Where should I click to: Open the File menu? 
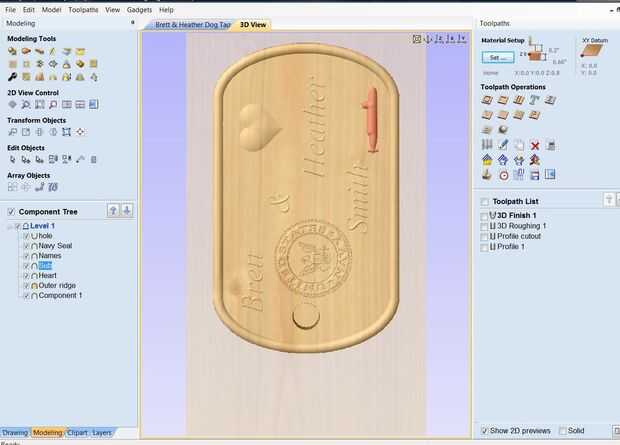(x=11, y=10)
